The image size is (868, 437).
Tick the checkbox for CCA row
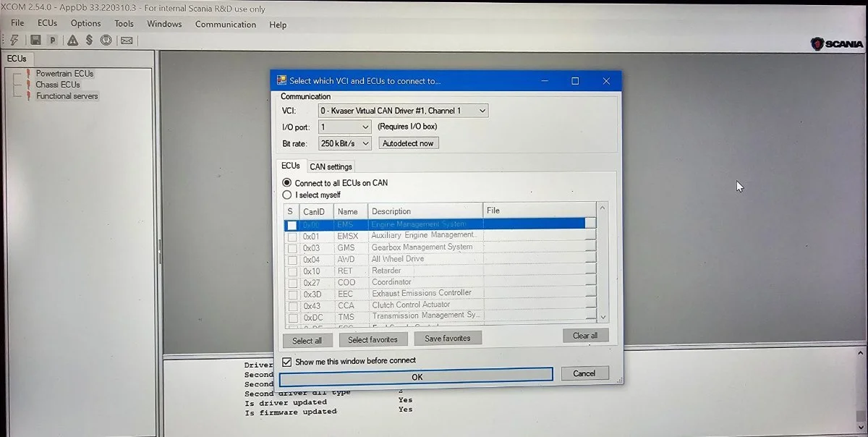click(292, 306)
